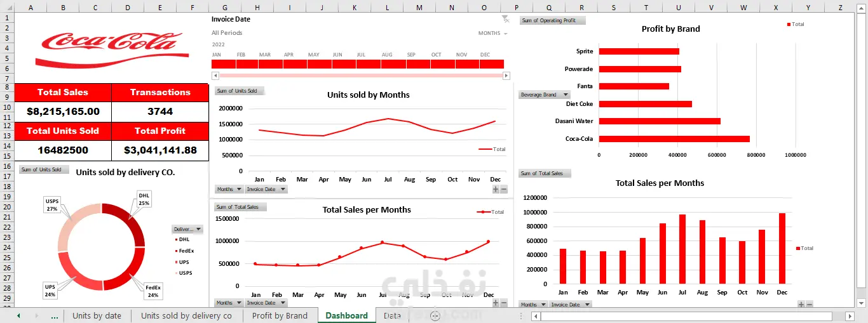Click Sum of Units Sold button on donut chart
Screen dimensions: 868x323
click(x=43, y=169)
